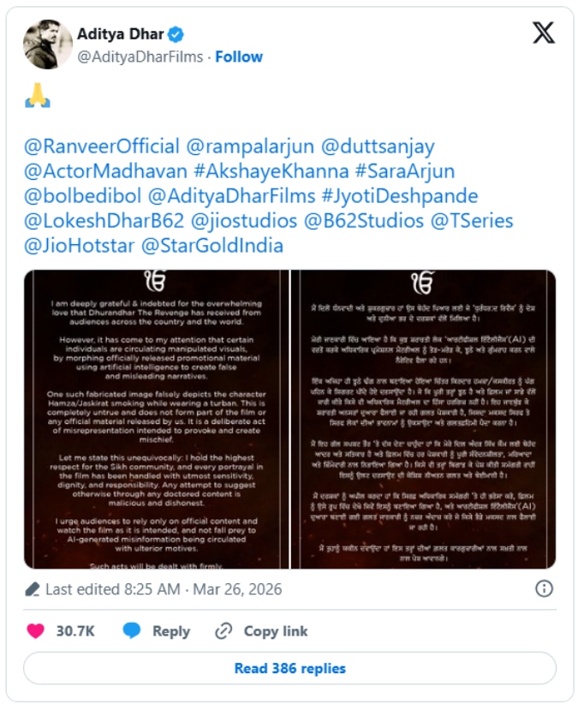View the English statement image
578x728 pixels.
157,420
